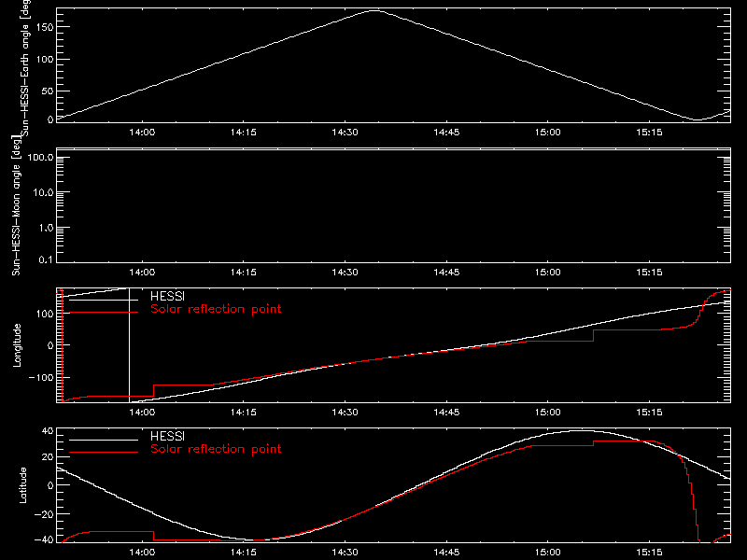
Task: Click the 10.0 tick label on Moon angle plot
Action: 43,193
